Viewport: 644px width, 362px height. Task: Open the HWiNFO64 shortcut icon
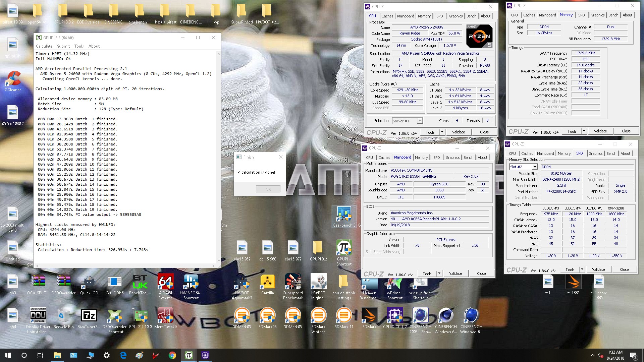pyautogui.click(x=191, y=287)
